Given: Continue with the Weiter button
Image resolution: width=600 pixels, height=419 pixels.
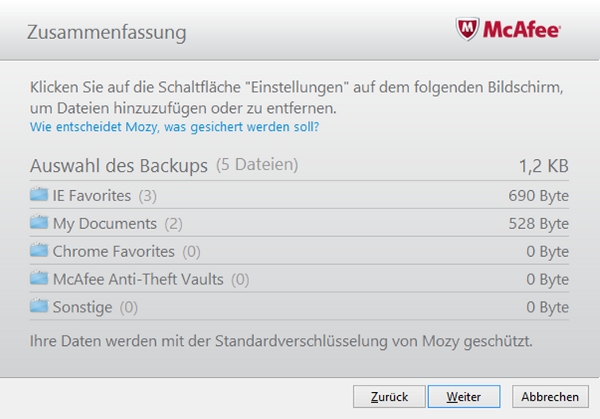Looking at the screenshot, I should (x=464, y=396).
